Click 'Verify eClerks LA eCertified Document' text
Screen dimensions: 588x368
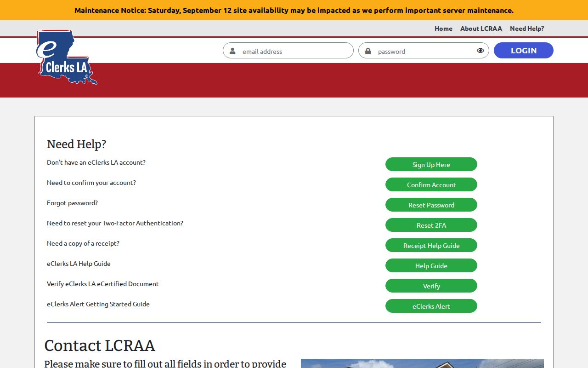pos(103,284)
